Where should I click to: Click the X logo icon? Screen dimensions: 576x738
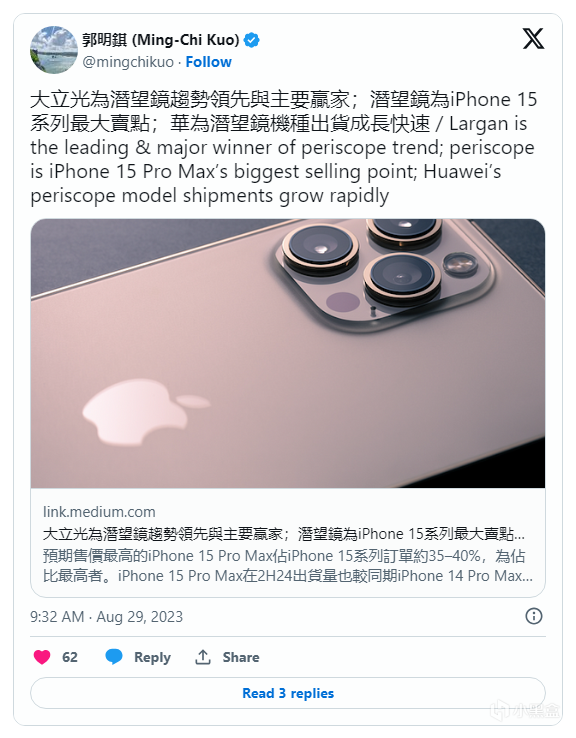pyautogui.click(x=533, y=39)
